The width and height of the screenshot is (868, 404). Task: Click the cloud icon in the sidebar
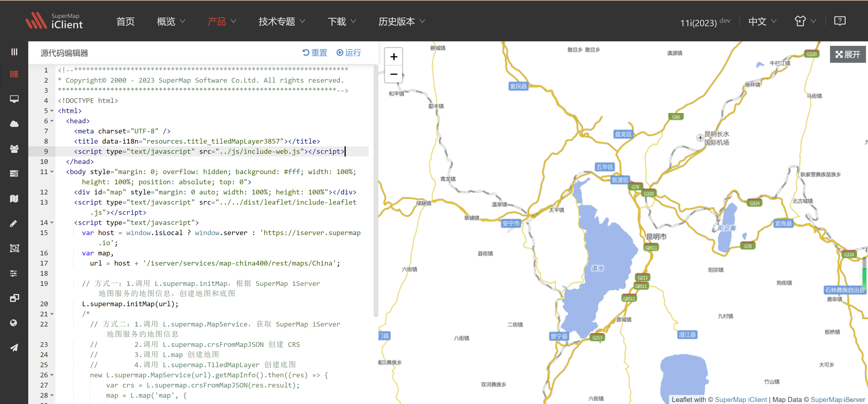coord(14,124)
